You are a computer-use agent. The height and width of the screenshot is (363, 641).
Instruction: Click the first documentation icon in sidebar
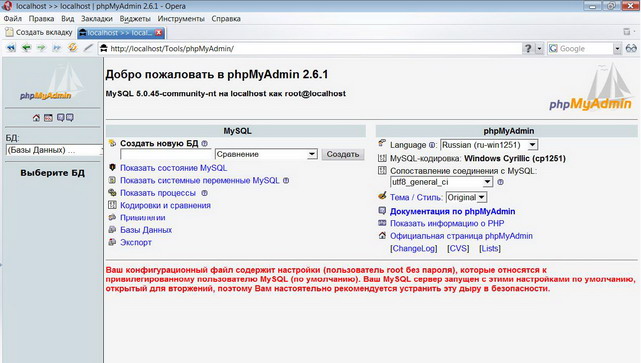[x=61, y=118]
